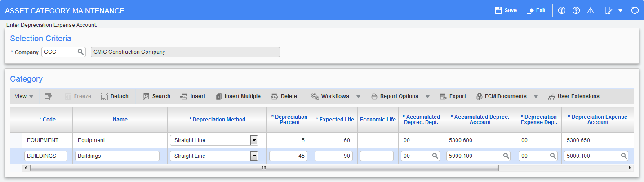Open Depreciation Expense Account lookup for BUILDINGS
Image resolution: width=644 pixels, height=182 pixels.
click(x=624, y=156)
